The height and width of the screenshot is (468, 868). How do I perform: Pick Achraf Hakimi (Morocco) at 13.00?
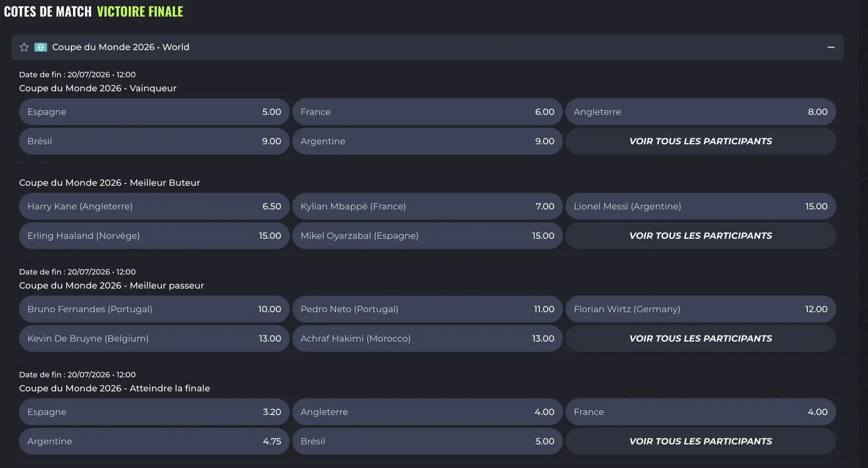427,339
